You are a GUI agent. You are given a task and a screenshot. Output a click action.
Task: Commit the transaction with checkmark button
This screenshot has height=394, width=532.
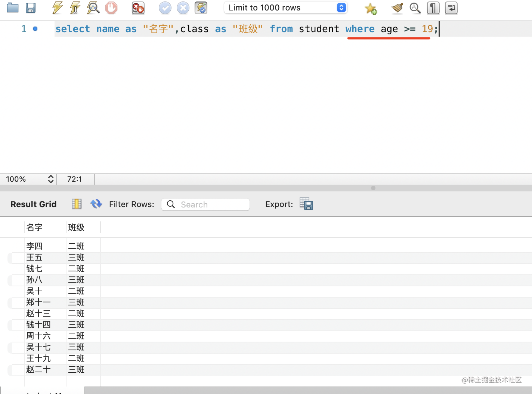pos(165,8)
